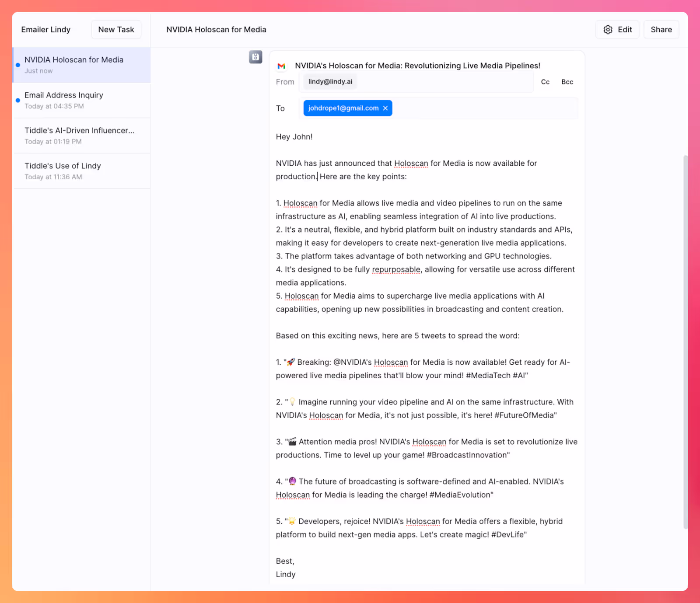Click the Emailer Lindy title
This screenshot has height=603, width=700.
(45, 30)
